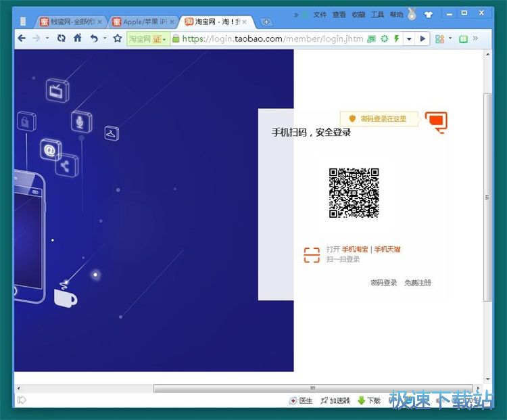This screenshot has height=420, width=507.
Task: Open a new tab with the plus button
Action: pyautogui.click(x=266, y=22)
